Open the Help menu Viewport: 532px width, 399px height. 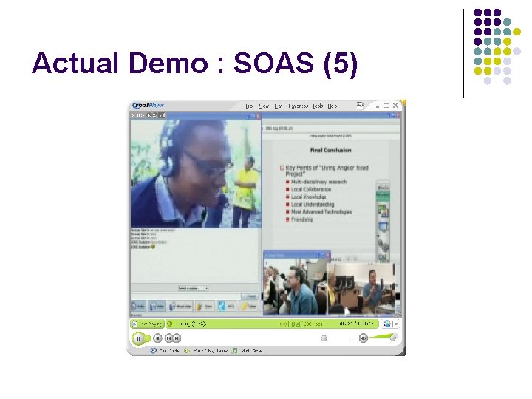click(x=332, y=106)
